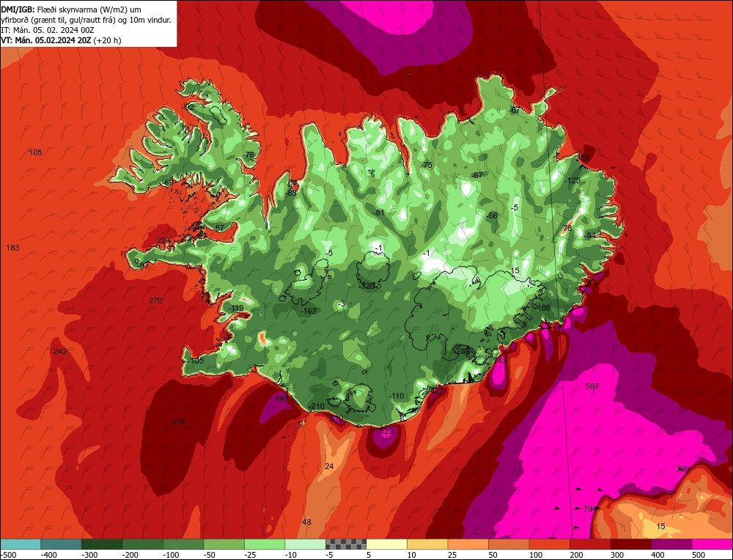Select the 'IT: Mán. 05. 02. 2024 00Z' line
This screenshot has width=733, height=560.
tap(48, 30)
